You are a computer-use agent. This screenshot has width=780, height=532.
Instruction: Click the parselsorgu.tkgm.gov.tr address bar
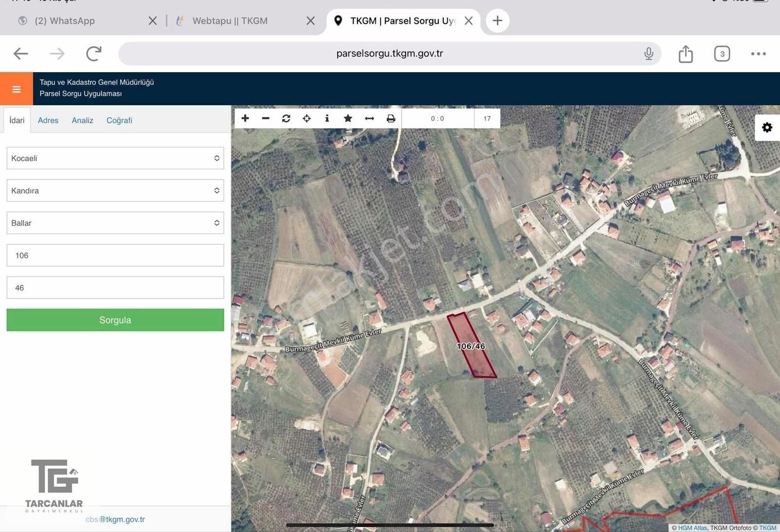(390, 54)
